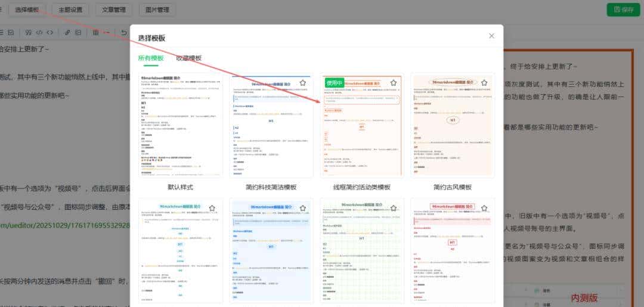
Task: Insert a task checklist from editor toolbar
Action: click(x=11, y=32)
